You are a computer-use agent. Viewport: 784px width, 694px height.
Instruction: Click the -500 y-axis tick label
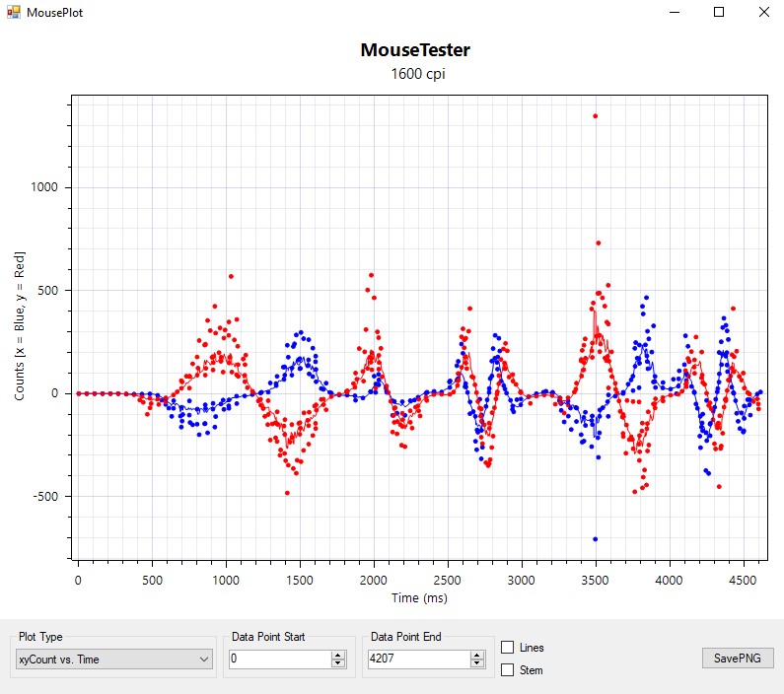pyautogui.click(x=45, y=496)
